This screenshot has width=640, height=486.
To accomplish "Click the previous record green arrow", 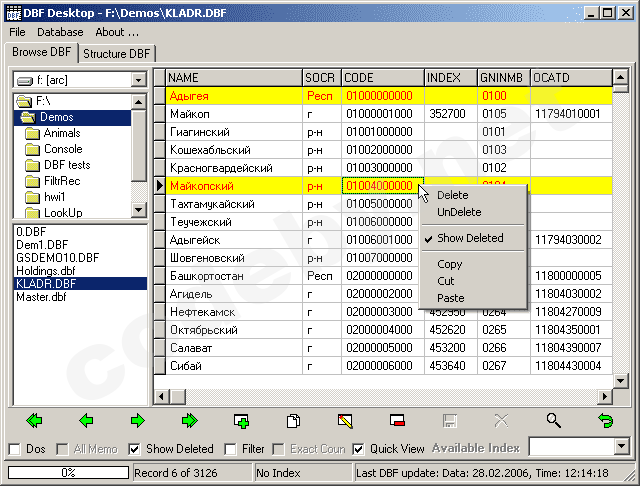I will tap(86, 421).
